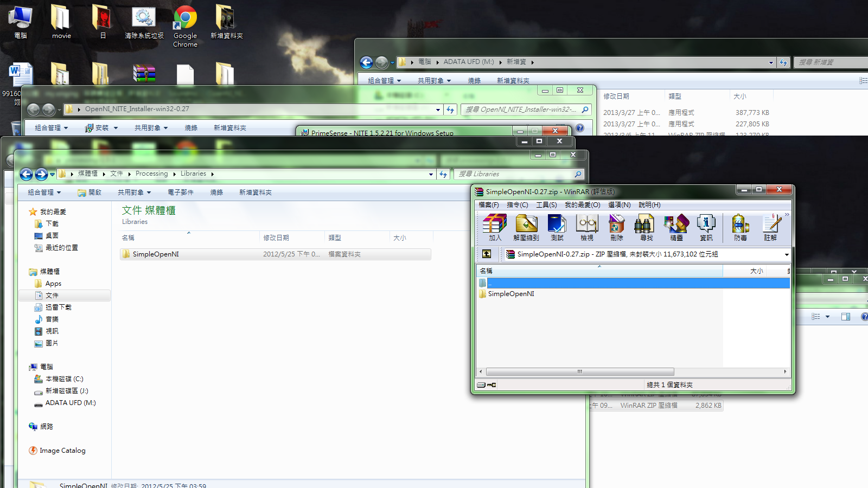Viewport: 868px width, 488px height.
Task: Select the parent '..' row in WinRAR
Action: pos(633,283)
